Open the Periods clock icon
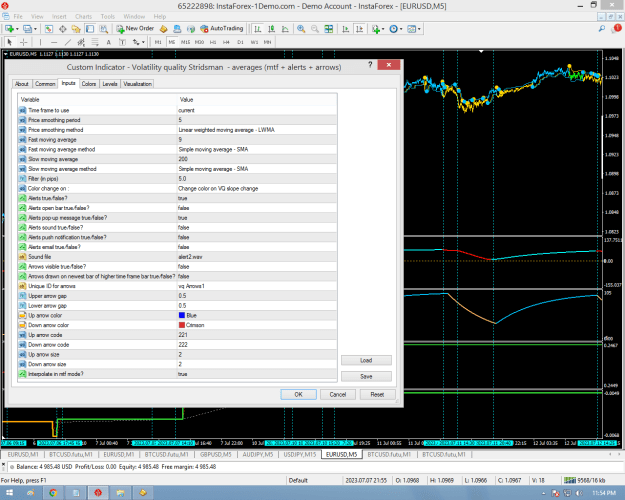 coord(393,29)
